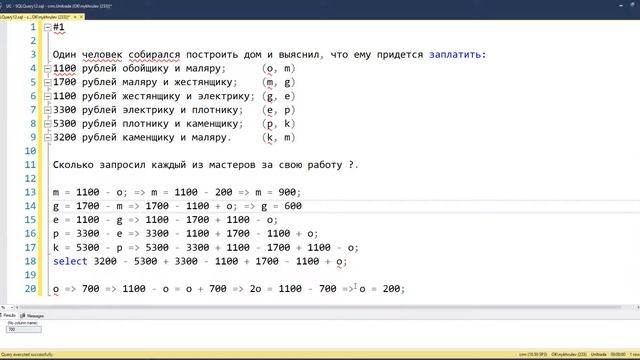640x360 pixels.
Task: Click the editor horizontal scrollbar
Action: (x=320, y=307)
